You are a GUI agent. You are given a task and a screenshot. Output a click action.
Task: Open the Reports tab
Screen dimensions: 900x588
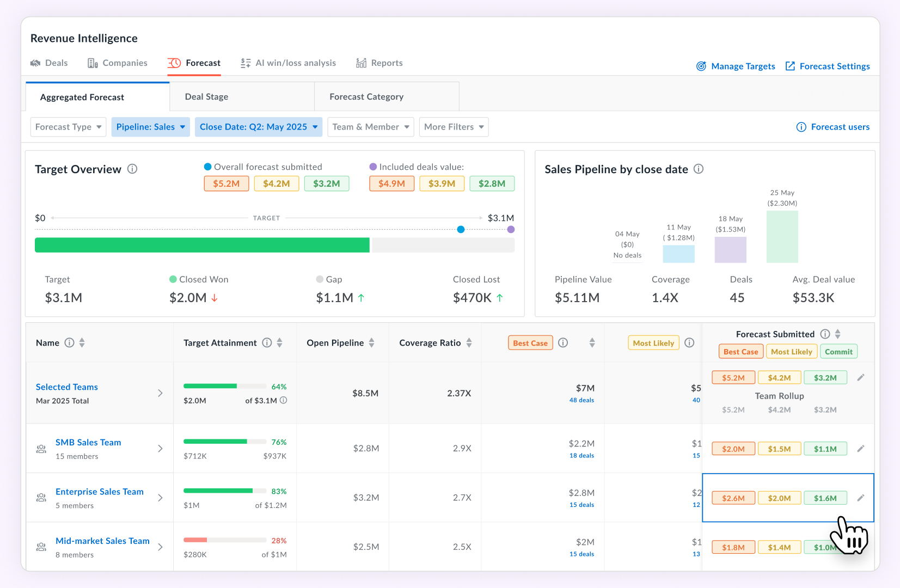point(379,63)
